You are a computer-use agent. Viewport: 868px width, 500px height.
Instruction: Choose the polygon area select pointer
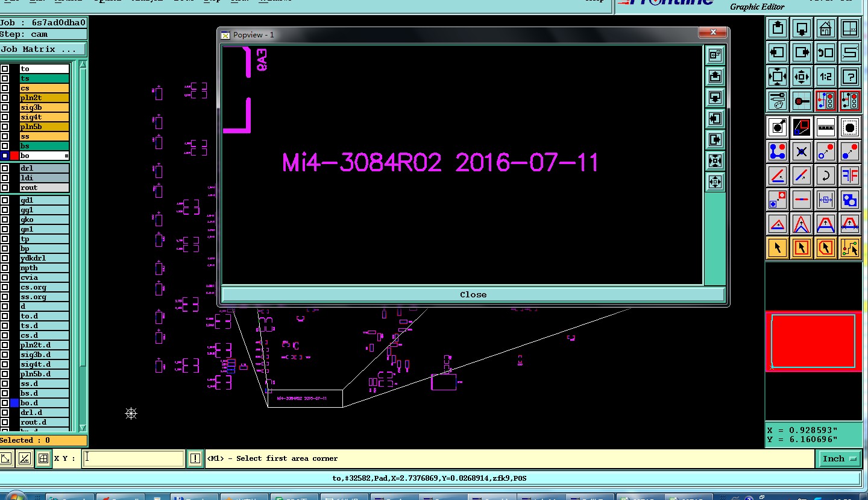826,248
